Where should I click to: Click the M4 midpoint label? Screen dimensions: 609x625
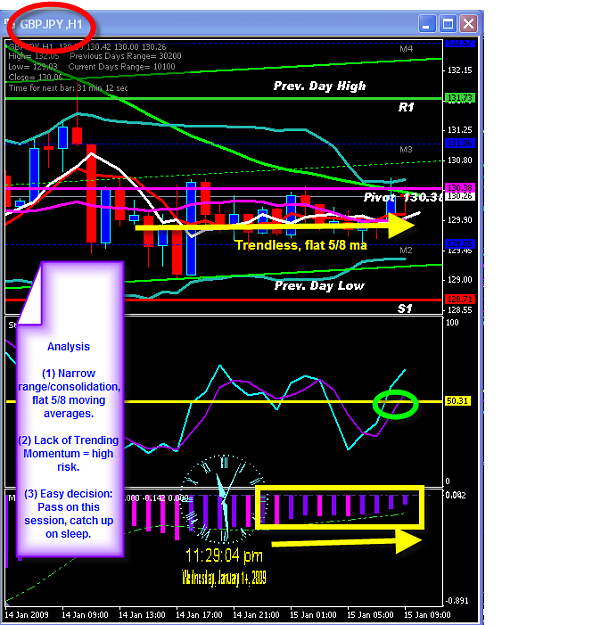pyautogui.click(x=406, y=49)
